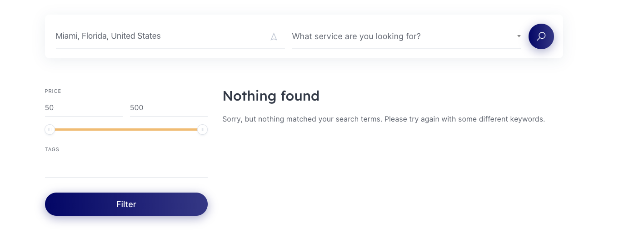Click the orange price range track
This screenshot has width=644, height=234.
[126, 130]
